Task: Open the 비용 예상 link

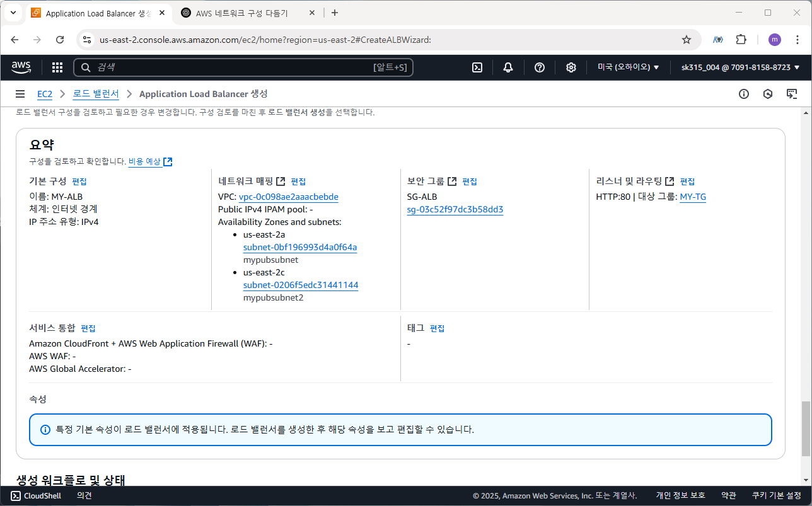Action: [x=144, y=162]
